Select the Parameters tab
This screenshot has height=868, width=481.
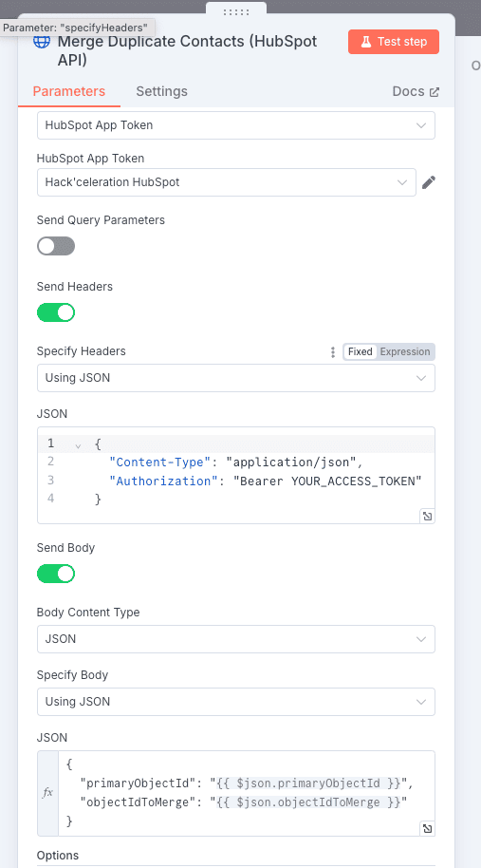click(69, 91)
